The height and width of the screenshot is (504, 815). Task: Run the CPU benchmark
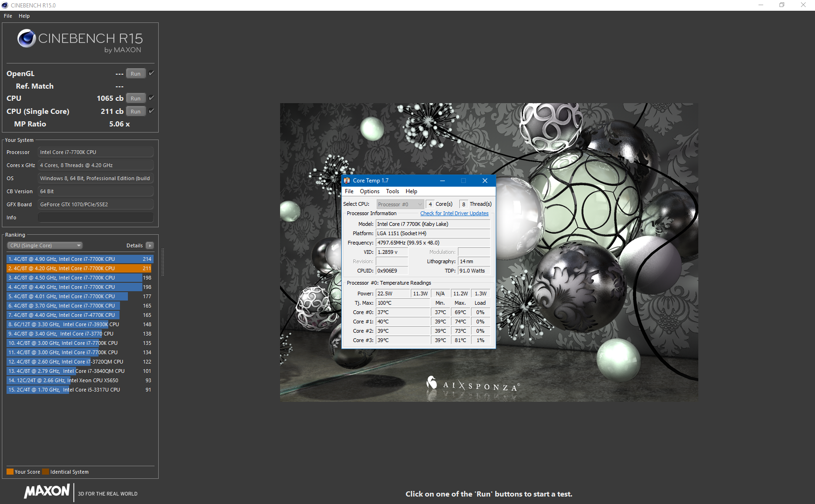click(x=136, y=98)
